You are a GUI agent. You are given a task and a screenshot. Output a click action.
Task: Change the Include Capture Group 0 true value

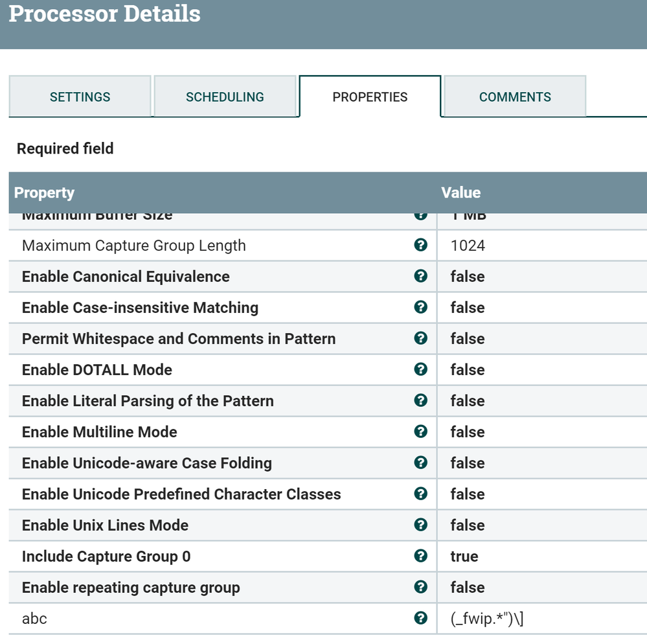[x=464, y=557]
